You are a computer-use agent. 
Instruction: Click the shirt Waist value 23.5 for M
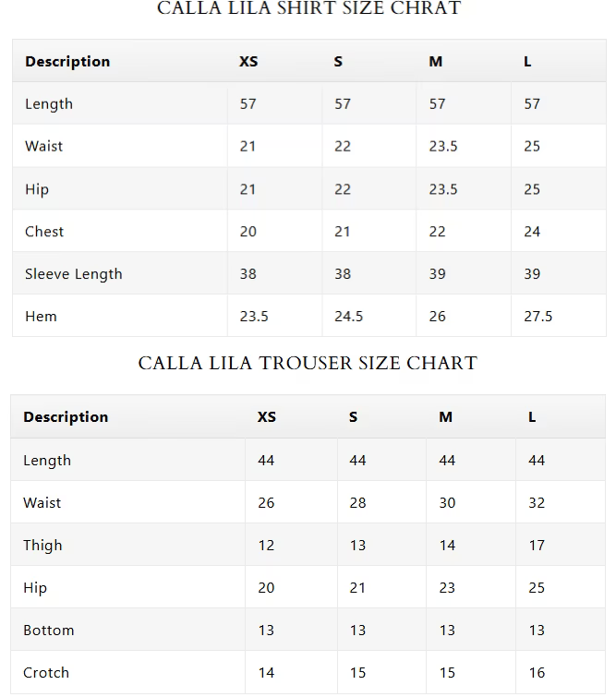[443, 146]
